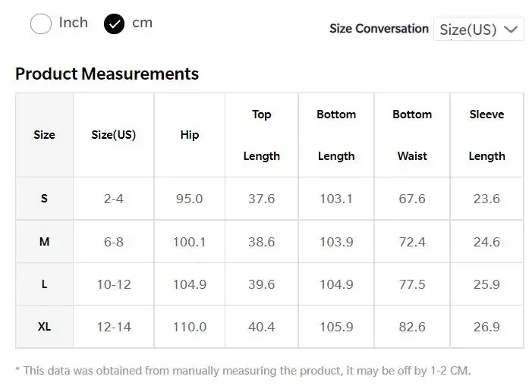Select the cm unit radio button
This screenshot has height=392, width=532.
(115, 24)
